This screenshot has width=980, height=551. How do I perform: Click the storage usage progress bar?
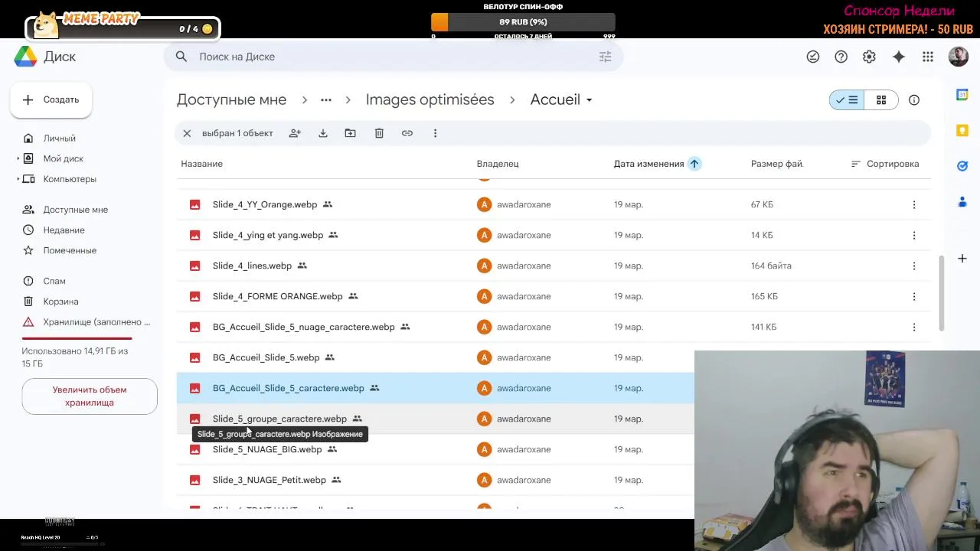pyautogui.click(x=77, y=338)
